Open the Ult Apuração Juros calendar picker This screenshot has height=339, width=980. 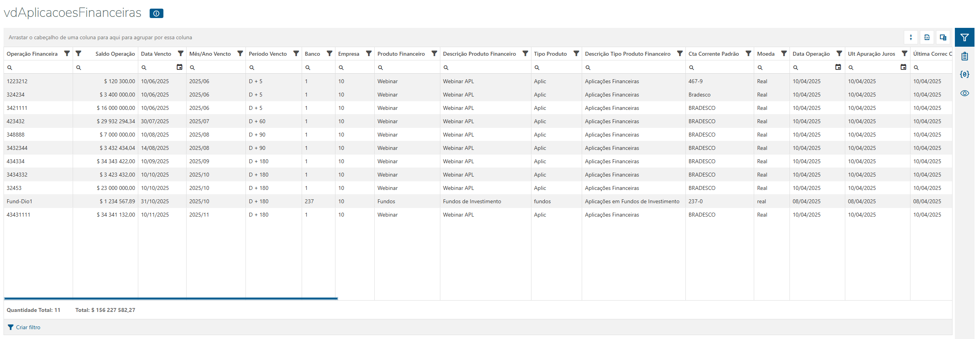tap(903, 67)
